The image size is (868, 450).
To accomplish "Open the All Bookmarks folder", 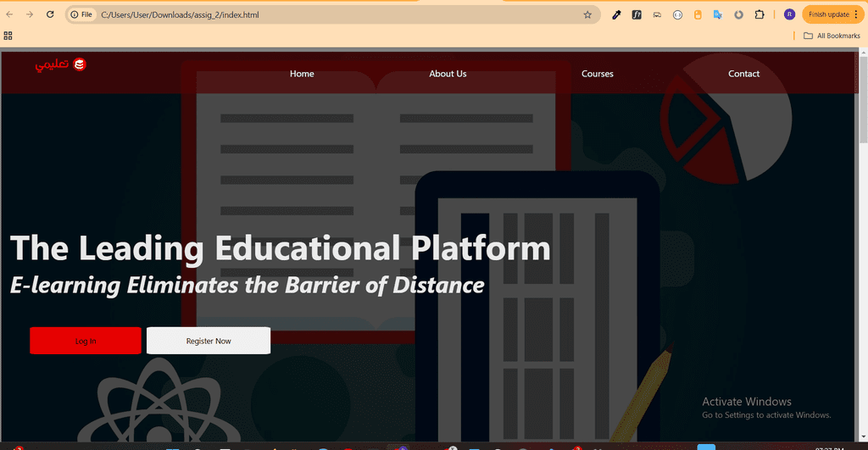I will point(832,36).
